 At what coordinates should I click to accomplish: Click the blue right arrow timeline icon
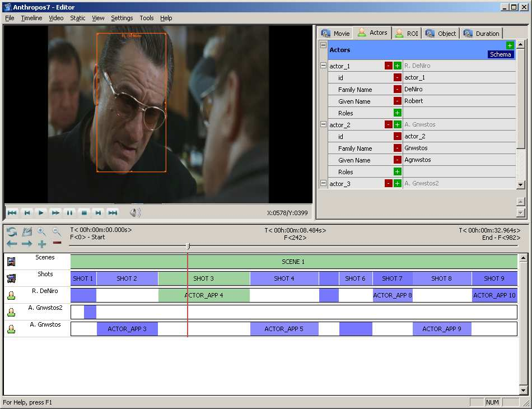[x=27, y=244]
